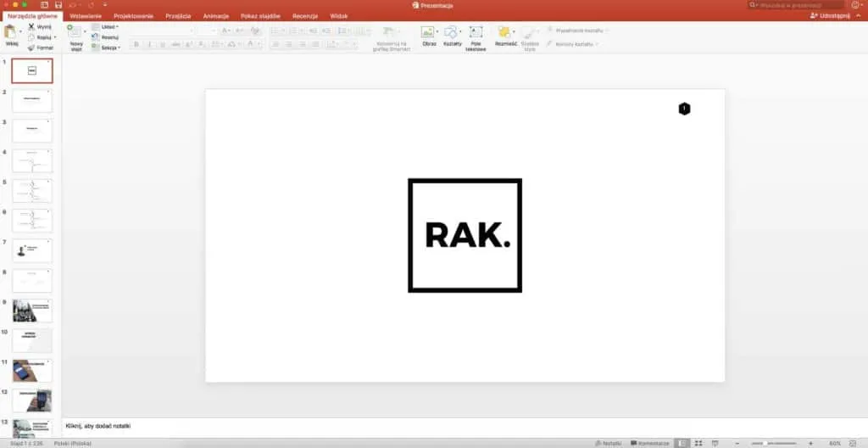868x448 pixels.
Task: Click fit slide to window icon
Action: (x=853, y=444)
